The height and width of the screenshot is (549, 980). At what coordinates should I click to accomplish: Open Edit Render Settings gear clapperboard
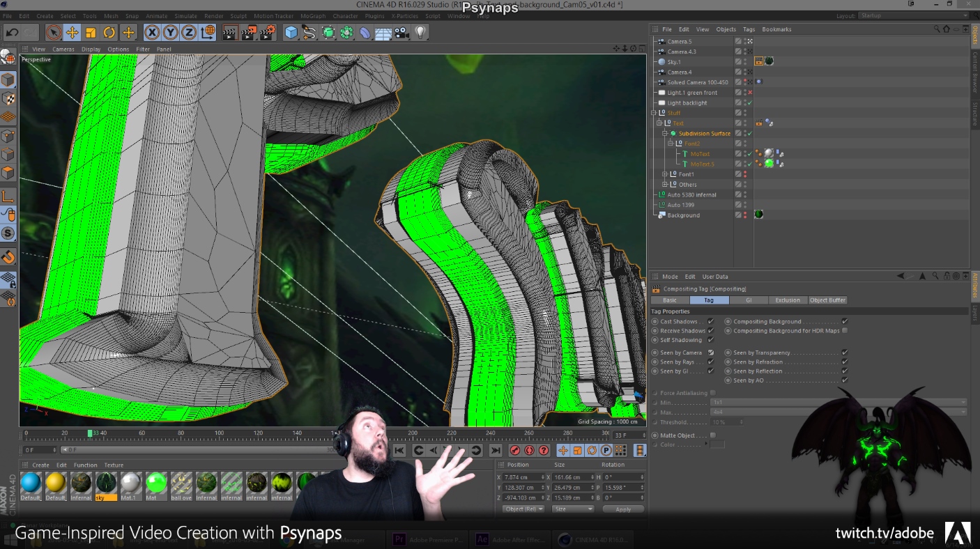(267, 32)
